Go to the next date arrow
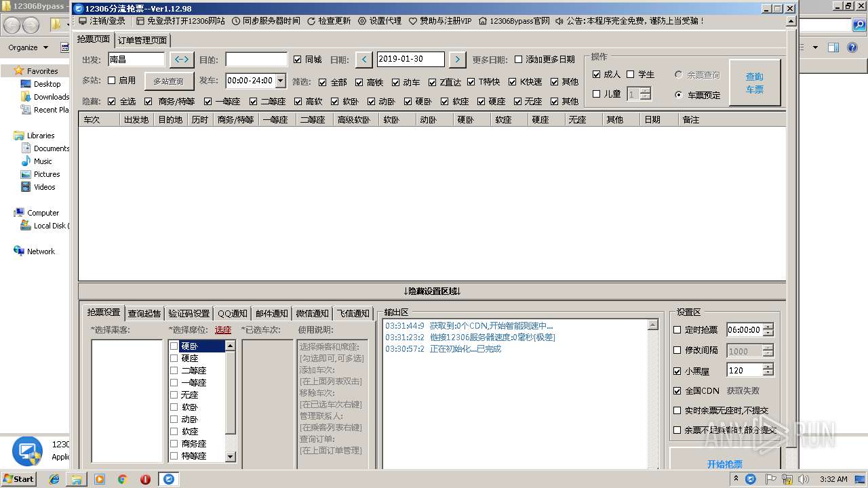 (x=458, y=60)
